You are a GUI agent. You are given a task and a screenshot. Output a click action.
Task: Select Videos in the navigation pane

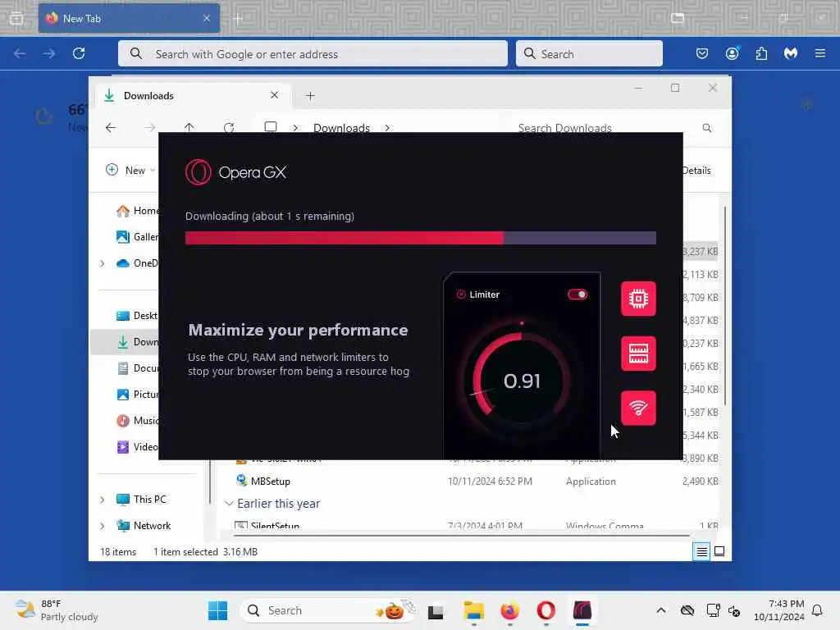point(137,447)
